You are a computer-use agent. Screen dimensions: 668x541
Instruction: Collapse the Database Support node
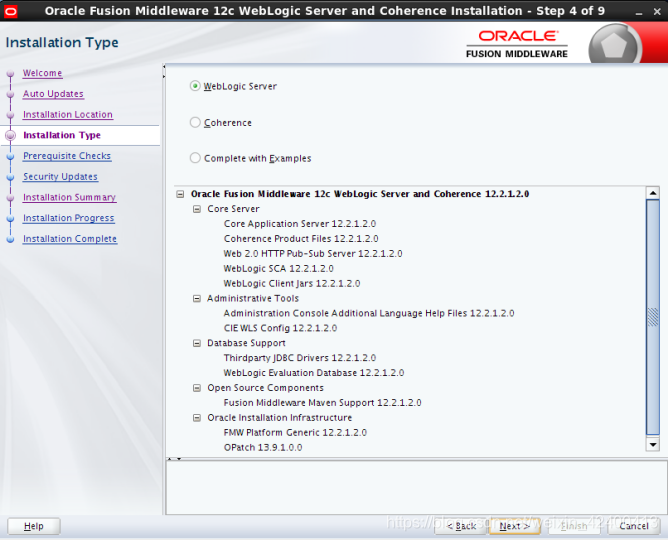[197, 343]
